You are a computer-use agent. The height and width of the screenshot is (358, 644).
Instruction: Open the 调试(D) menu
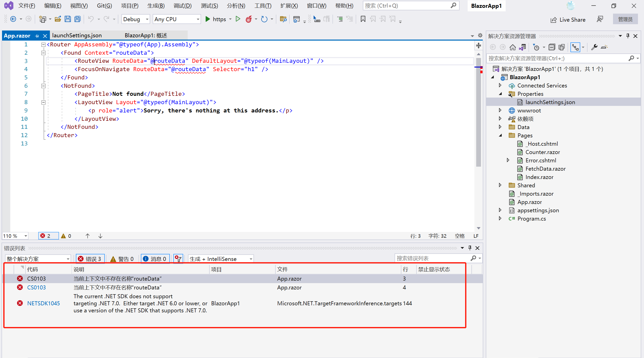coord(182,6)
